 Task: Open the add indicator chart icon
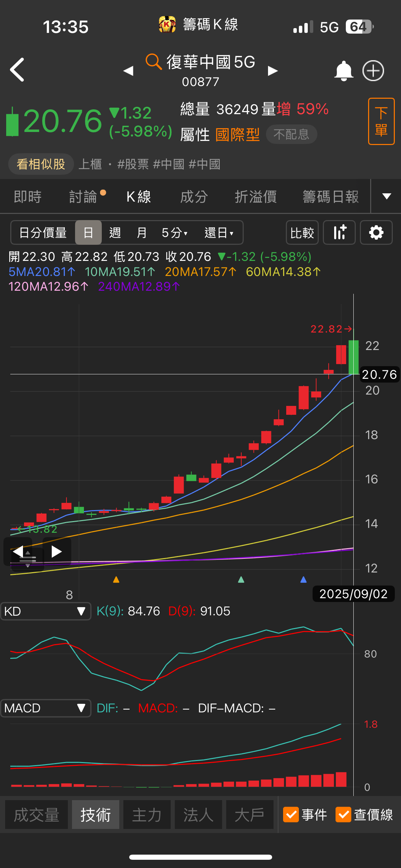coord(339,232)
